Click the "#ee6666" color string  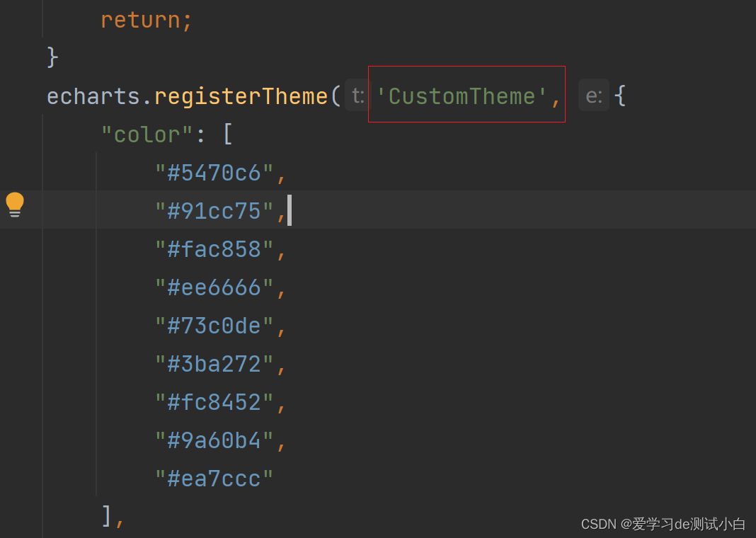click(214, 287)
